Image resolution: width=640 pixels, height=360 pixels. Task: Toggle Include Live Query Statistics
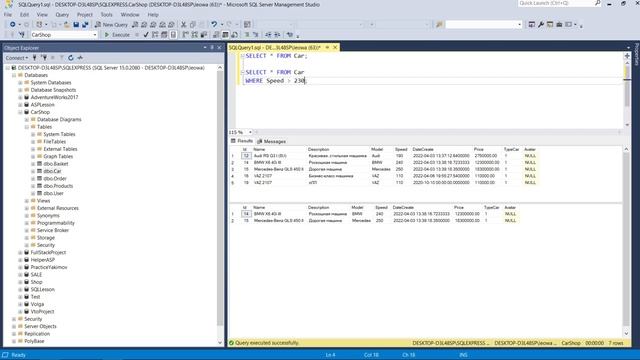[x=194, y=35]
